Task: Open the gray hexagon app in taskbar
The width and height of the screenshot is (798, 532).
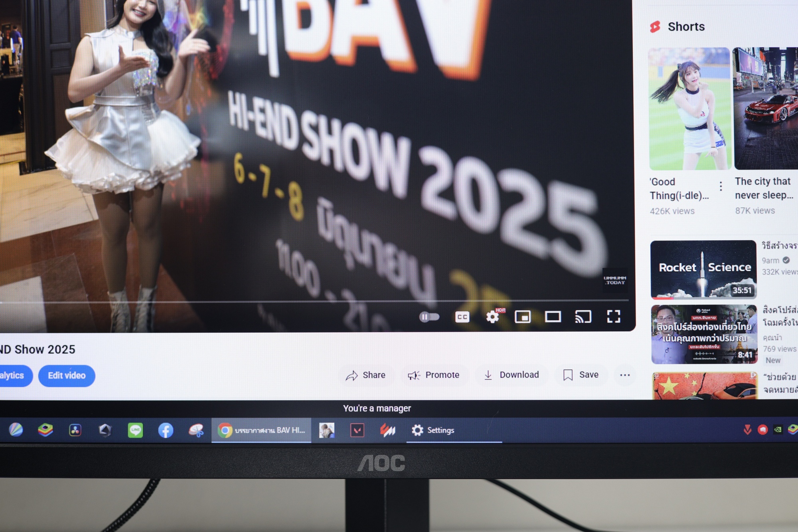Action: [105, 430]
